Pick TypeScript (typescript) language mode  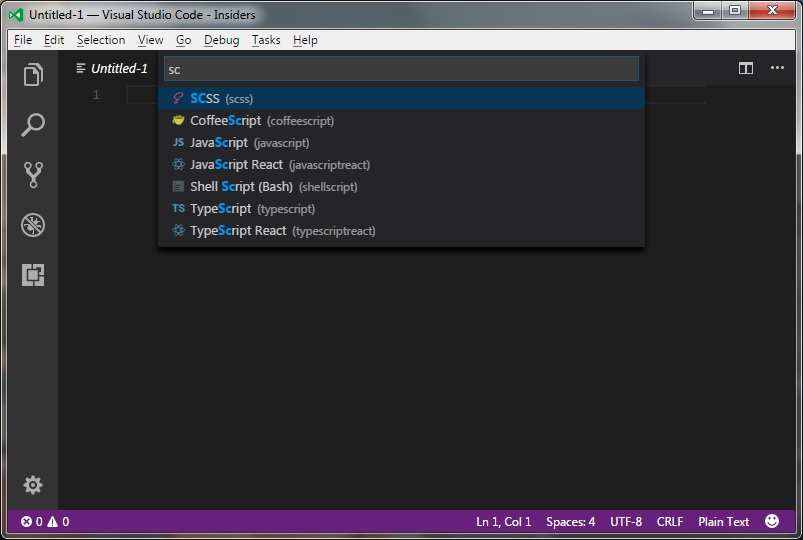tap(401, 209)
